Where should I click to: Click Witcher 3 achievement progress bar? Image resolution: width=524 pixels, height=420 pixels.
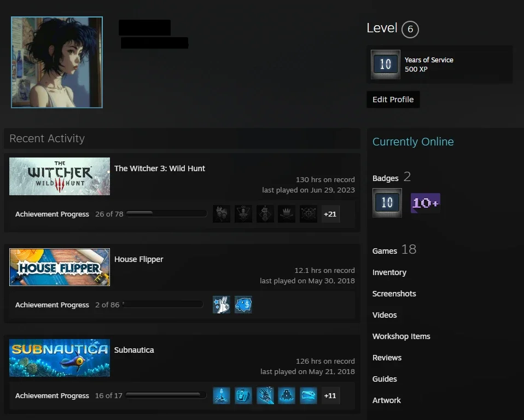click(x=166, y=213)
